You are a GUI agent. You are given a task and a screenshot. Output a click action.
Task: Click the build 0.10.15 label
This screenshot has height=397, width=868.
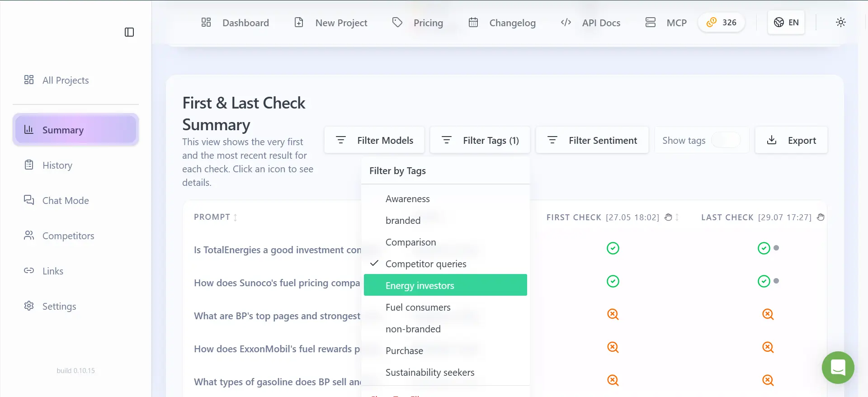coord(76,371)
